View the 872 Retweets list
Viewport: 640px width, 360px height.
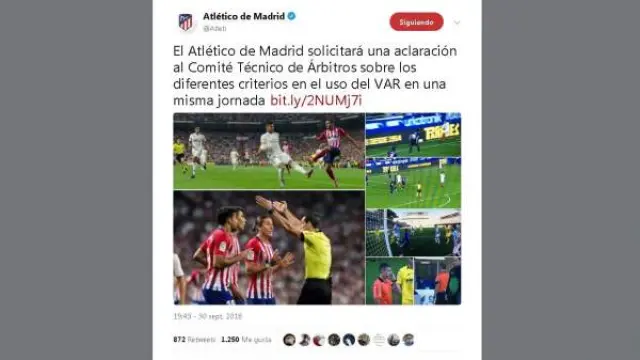(x=194, y=340)
